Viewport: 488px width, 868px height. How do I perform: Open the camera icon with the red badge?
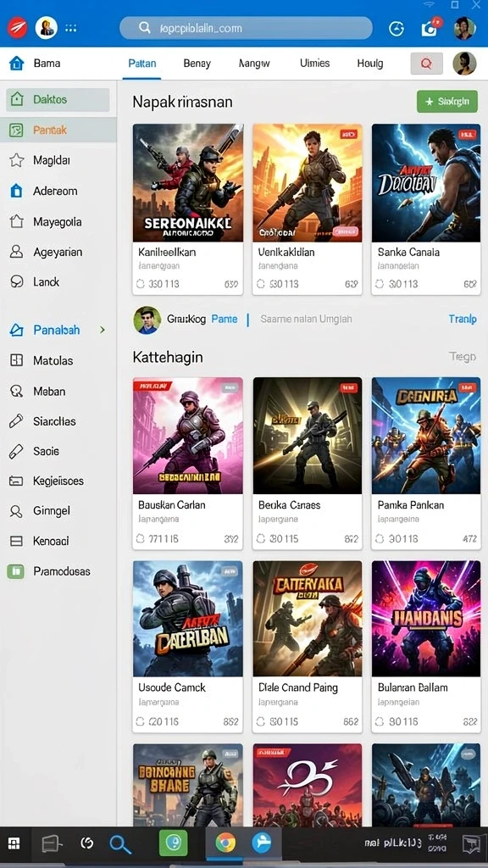pos(430,28)
